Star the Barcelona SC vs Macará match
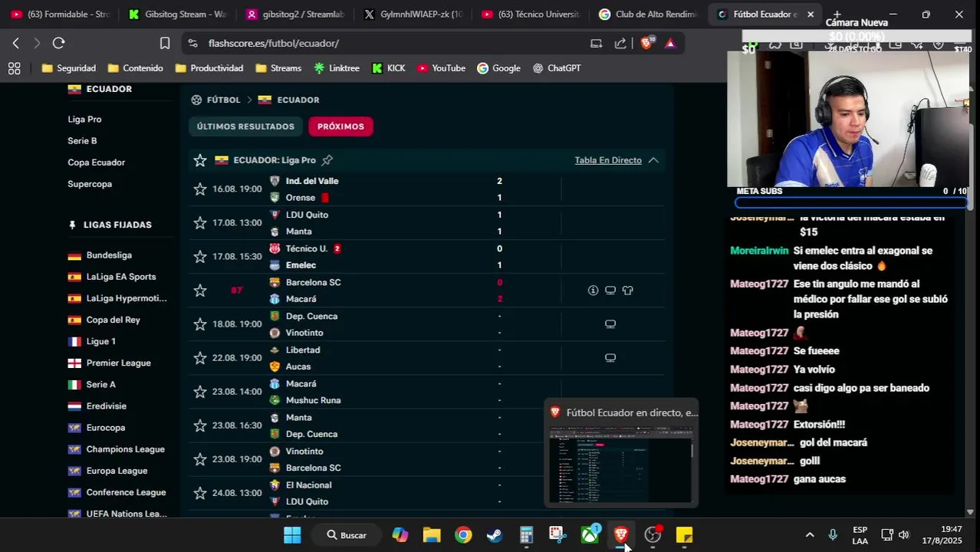The height and width of the screenshot is (552, 980). tap(200, 291)
